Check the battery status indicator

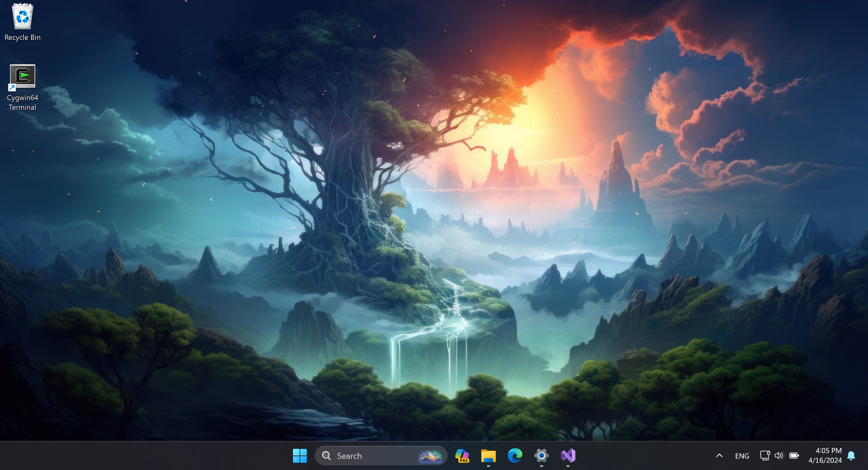(794, 456)
